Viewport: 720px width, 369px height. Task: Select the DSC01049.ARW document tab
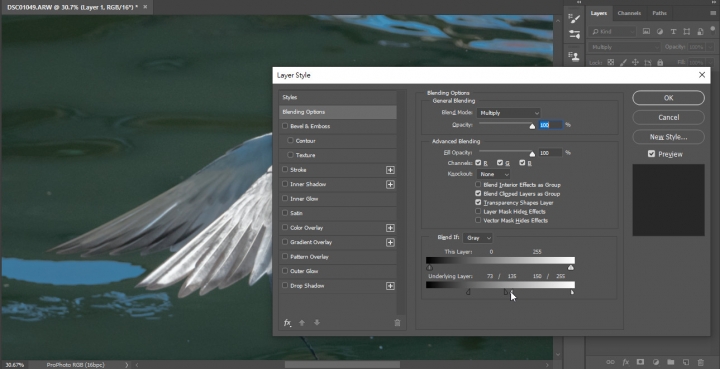click(x=73, y=7)
